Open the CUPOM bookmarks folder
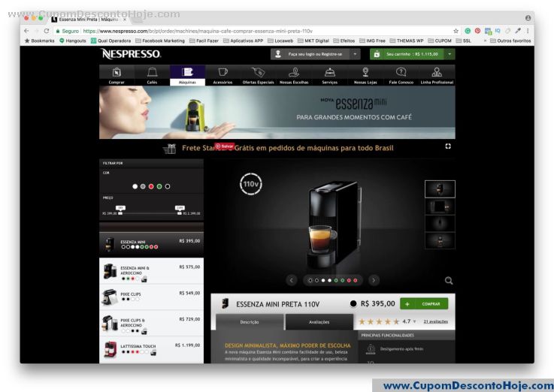Viewport: 554px width, 392px height. pos(440,41)
